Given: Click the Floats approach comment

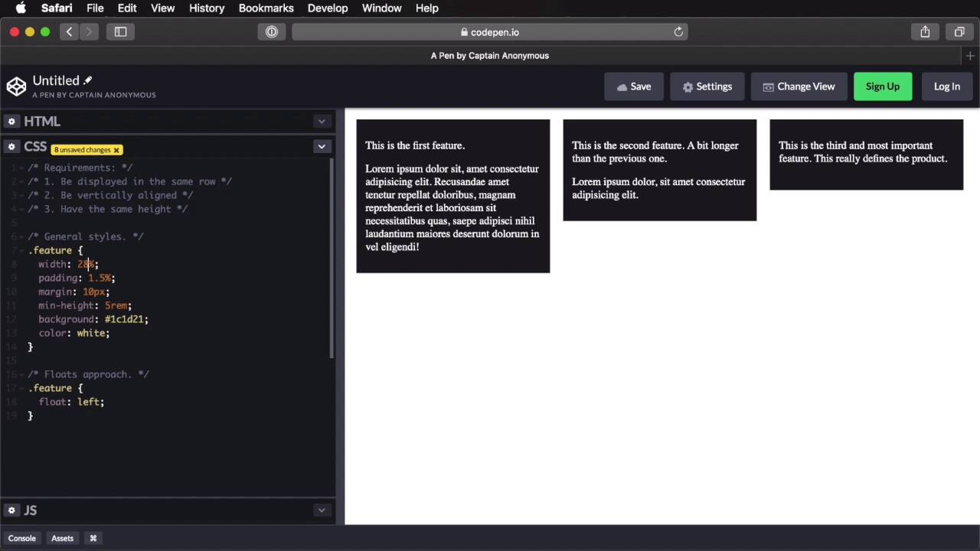Looking at the screenshot, I should [x=89, y=374].
